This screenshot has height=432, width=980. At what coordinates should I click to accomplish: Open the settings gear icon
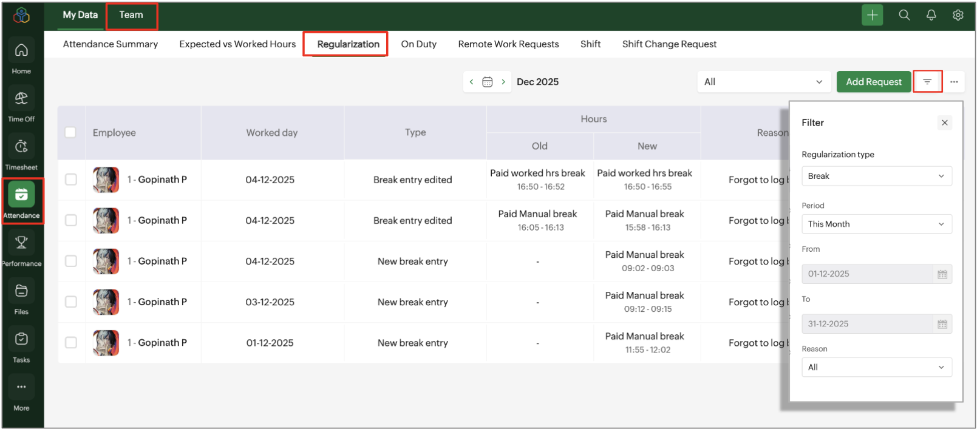click(958, 15)
